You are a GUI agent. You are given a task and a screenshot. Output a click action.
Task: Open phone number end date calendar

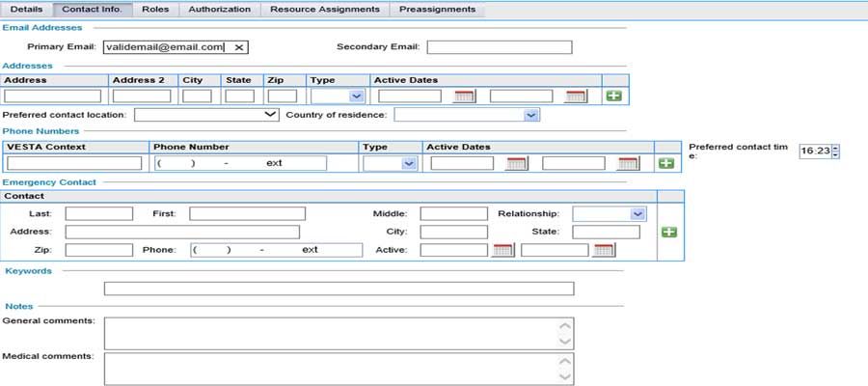[628, 164]
